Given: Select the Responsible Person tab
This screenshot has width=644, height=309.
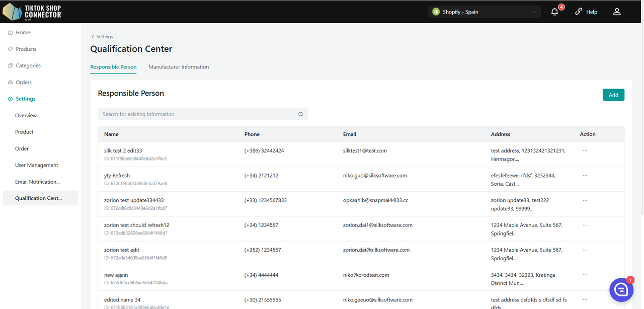Looking at the screenshot, I should point(113,66).
